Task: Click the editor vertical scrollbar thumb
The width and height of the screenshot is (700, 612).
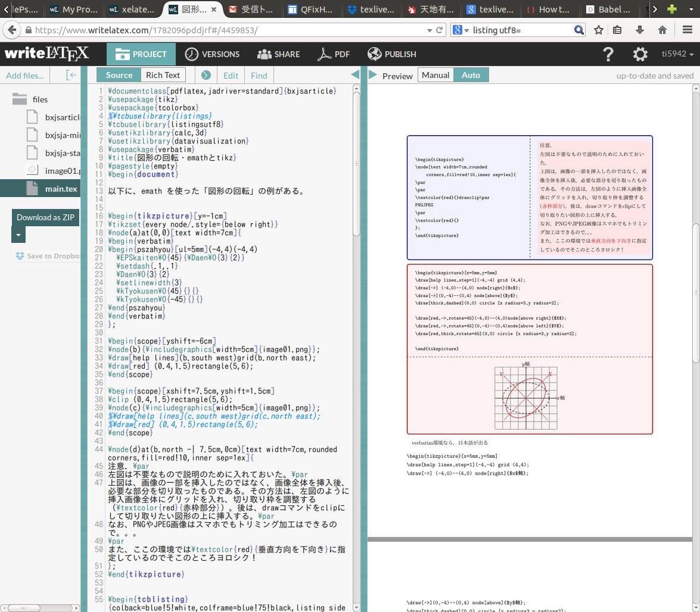Action: point(356,165)
